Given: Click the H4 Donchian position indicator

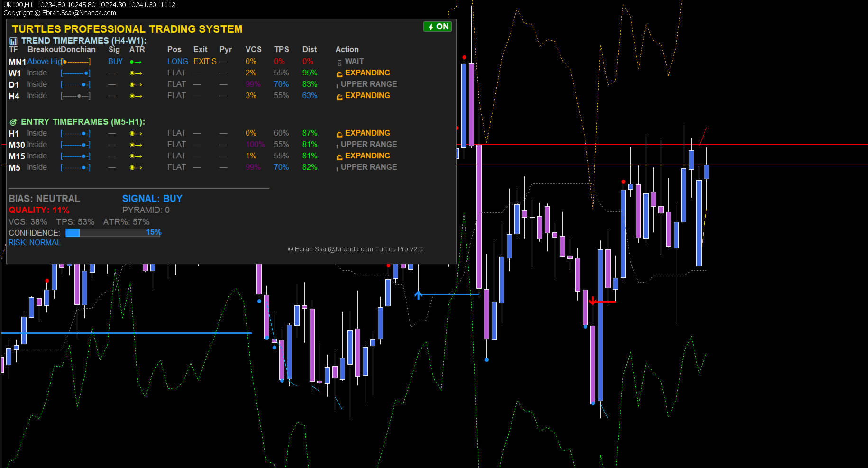Looking at the screenshot, I should point(75,96).
